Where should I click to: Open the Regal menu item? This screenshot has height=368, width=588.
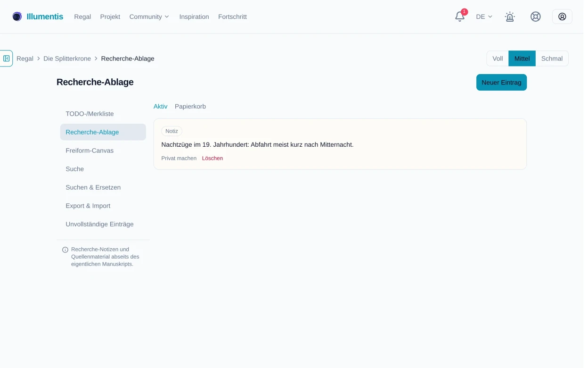point(83,17)
